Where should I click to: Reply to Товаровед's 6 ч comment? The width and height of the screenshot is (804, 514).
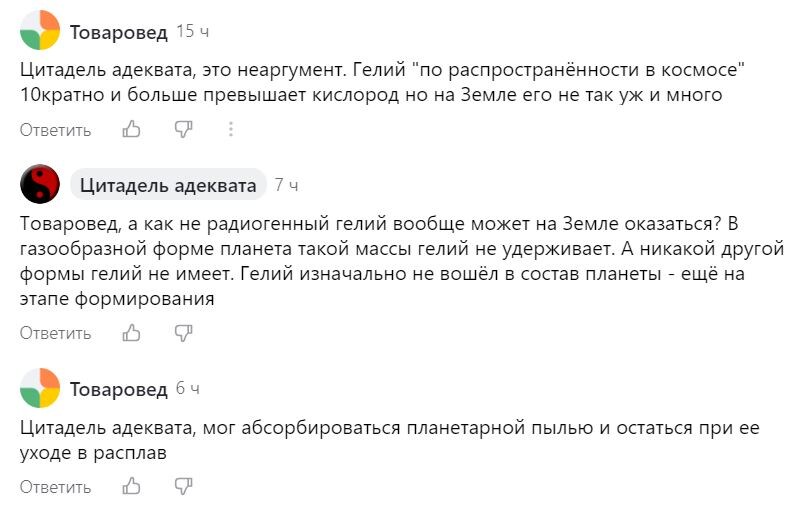coord(55,486)
